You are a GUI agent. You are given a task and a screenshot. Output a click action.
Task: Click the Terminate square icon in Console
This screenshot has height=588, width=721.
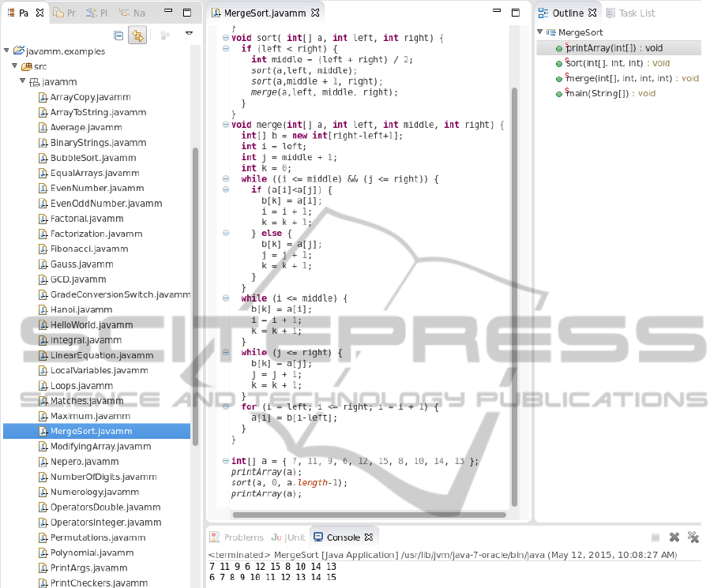pos(655,537)
